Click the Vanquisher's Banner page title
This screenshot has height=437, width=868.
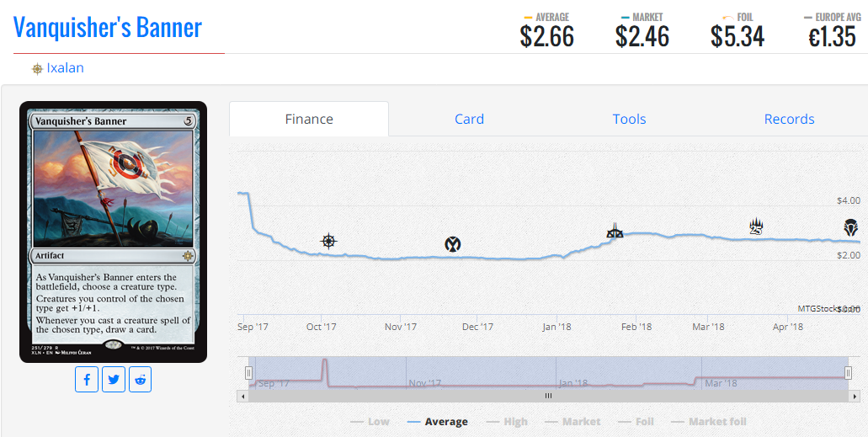[x=108, y=27]
